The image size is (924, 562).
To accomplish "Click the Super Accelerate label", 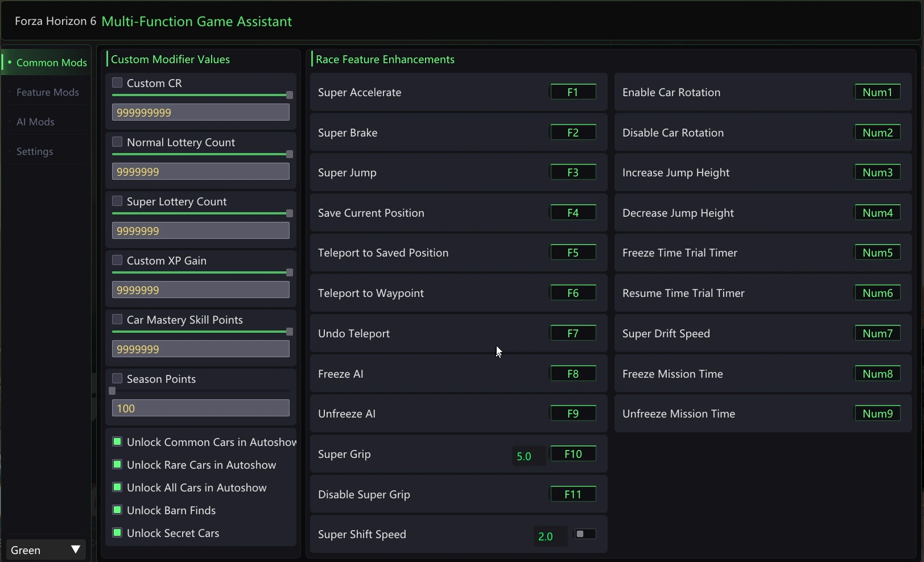I will [360, 92].
